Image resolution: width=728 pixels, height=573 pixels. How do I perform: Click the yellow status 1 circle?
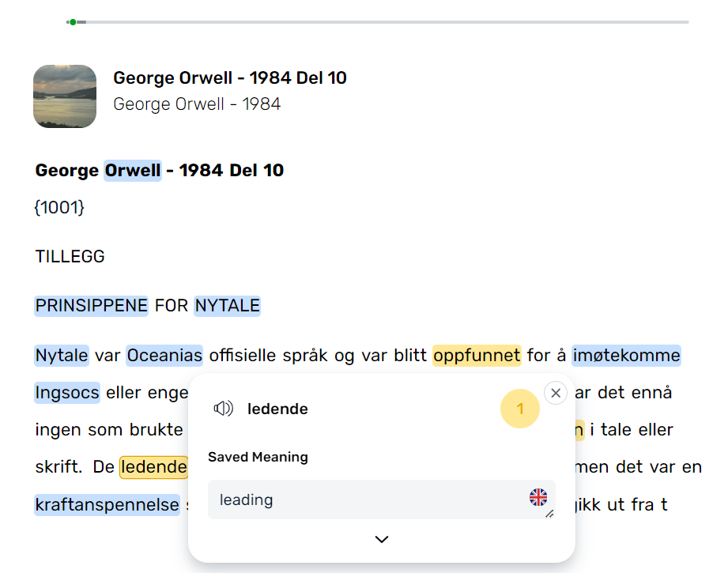[520, 409]
